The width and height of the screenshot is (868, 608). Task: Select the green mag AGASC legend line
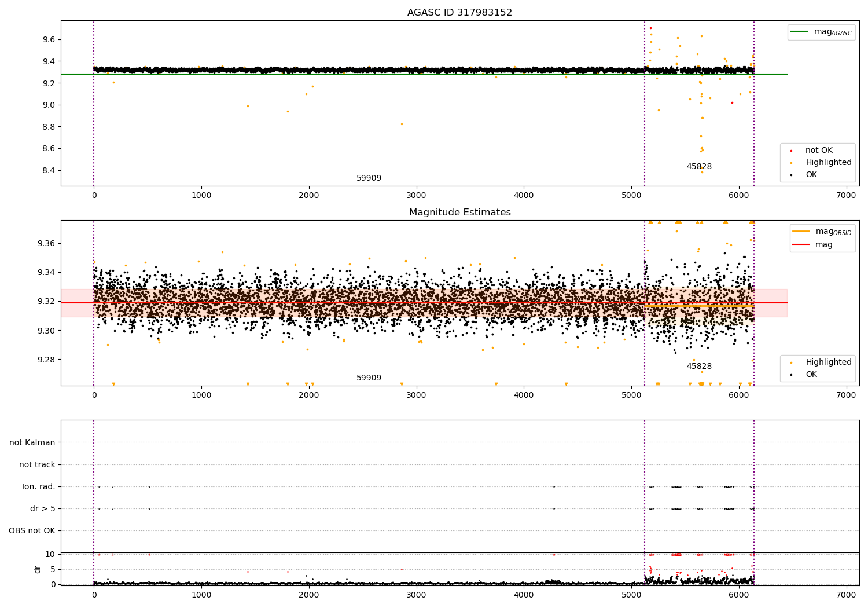[x=799, y=31]
